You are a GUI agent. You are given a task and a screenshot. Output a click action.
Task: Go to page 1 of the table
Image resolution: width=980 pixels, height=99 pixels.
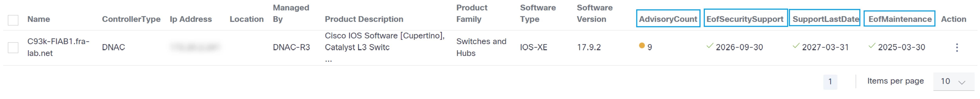click(830, 82)
